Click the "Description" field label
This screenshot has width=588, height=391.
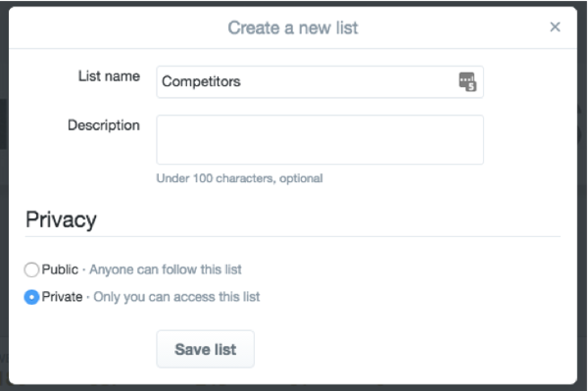click(x=104, y=125)
